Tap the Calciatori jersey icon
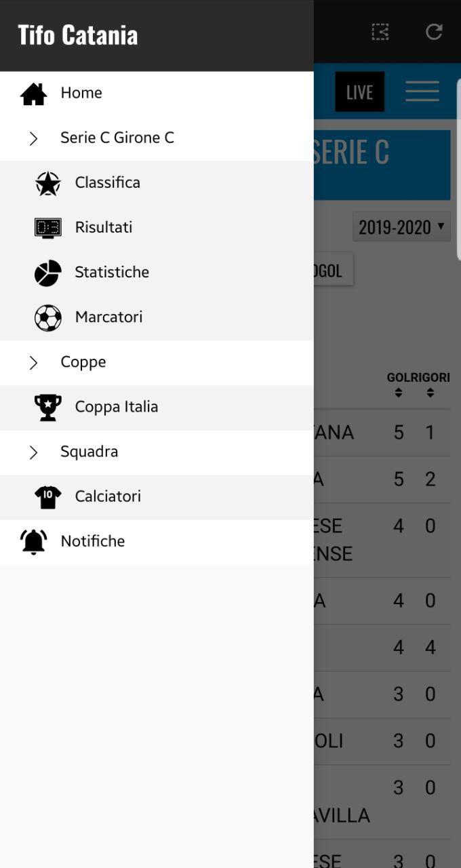This screenshot has width=461, height=868. (47, 496)
